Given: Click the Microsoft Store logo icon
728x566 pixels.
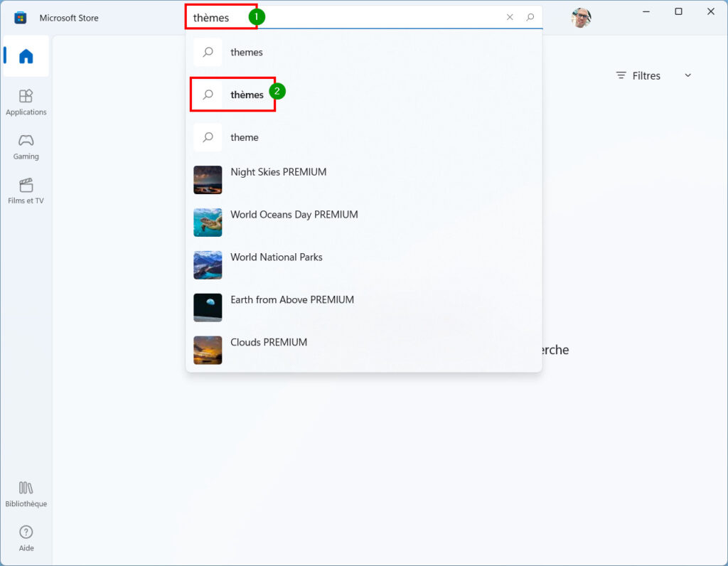Looking at the screenshot, I should tap(20, 18).
